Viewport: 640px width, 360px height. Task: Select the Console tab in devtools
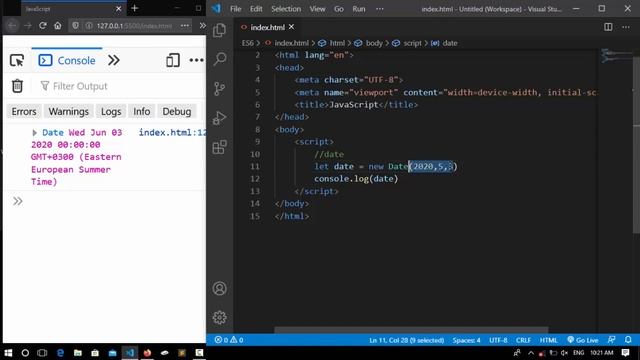[67, 60]
